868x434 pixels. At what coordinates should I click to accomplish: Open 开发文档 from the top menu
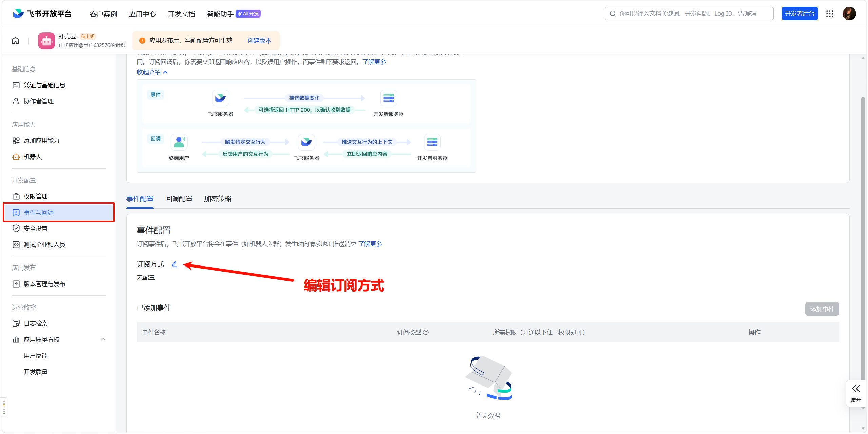click(x=181, y=14)
